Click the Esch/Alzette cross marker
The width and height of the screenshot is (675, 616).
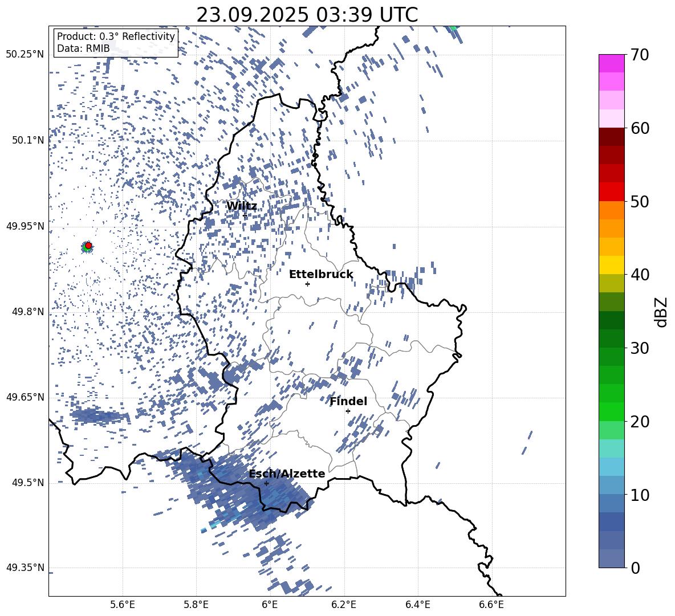266,483
